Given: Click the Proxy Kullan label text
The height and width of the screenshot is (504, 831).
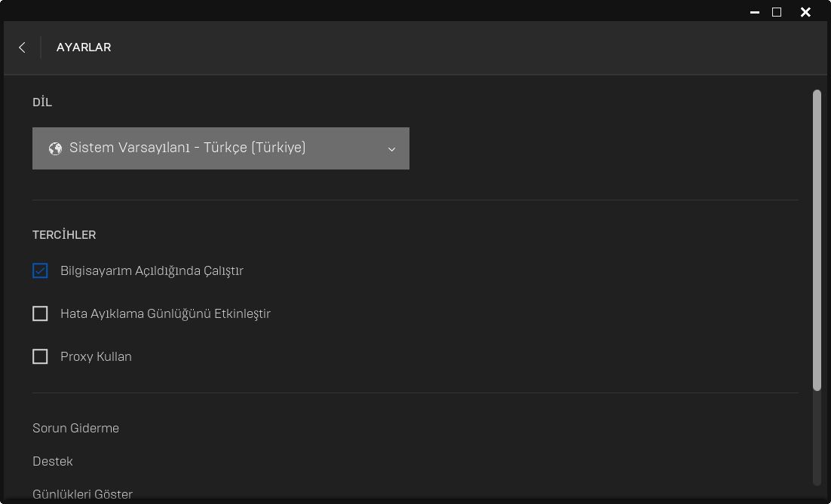Looking at the screenshot, I should pos(96,356).
